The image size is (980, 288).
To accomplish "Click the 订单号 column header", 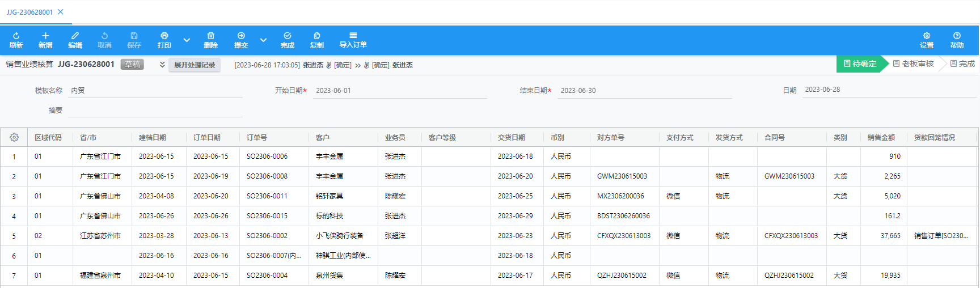I will [x=257, y=138].
